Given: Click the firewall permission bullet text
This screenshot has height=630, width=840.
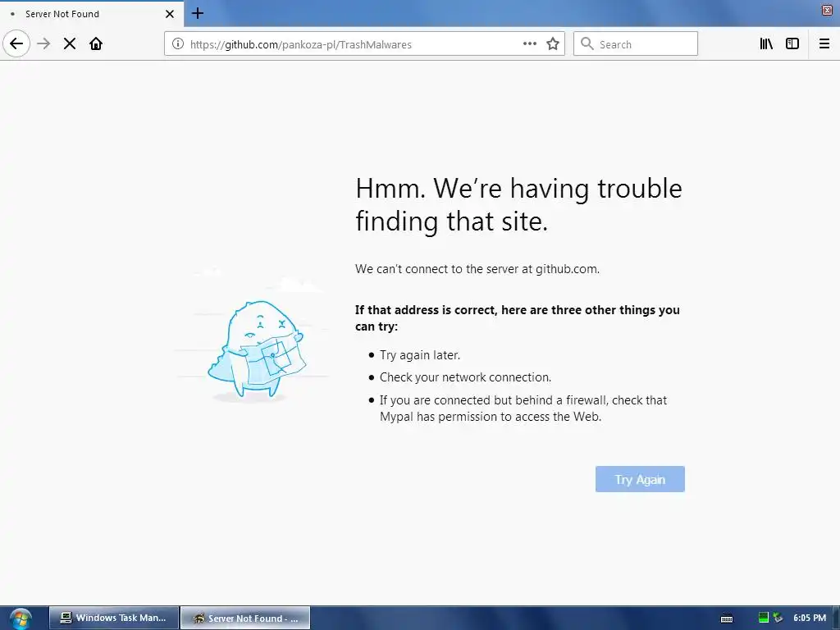Looking at the screenshot, I should 523,409.
